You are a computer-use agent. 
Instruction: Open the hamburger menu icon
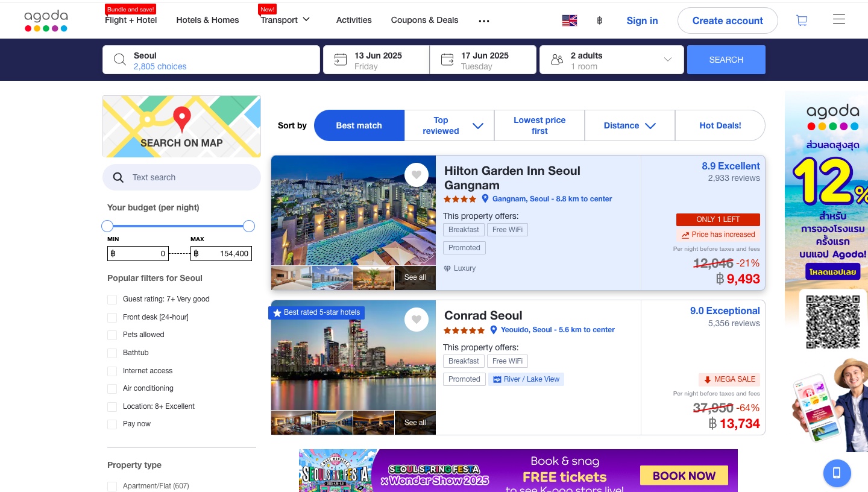(x=838, y=20)
